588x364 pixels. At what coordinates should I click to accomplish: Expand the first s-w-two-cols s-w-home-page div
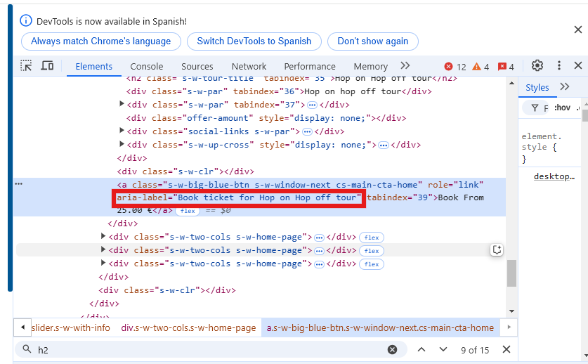coord(103,236)
